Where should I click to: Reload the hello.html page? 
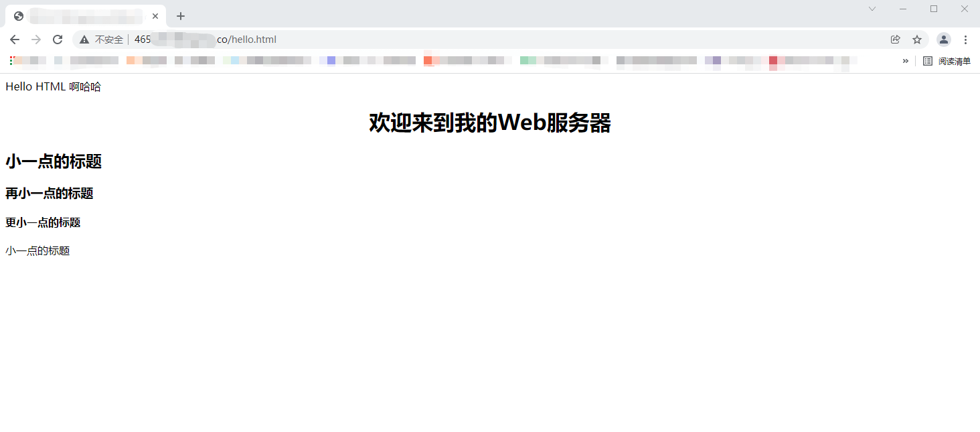[58, 40]
